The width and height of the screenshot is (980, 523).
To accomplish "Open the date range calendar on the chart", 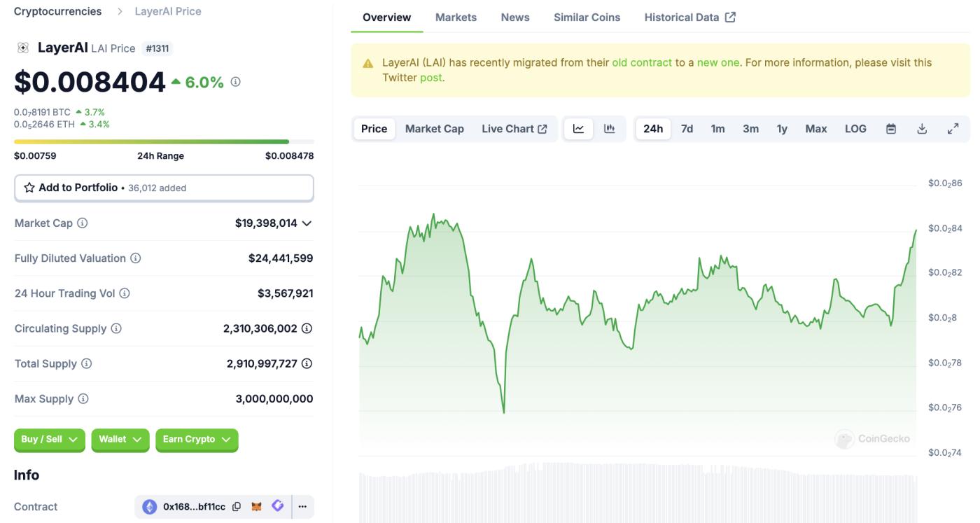I will point(890,128).
